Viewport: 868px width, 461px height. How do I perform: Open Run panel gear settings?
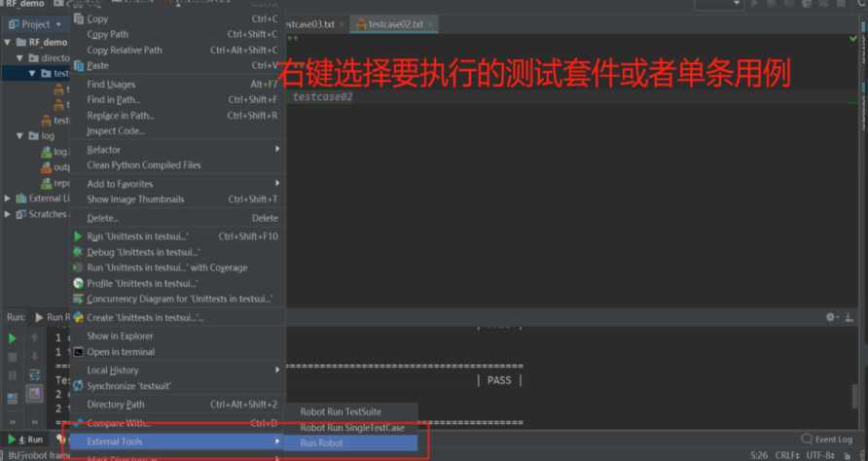click(x=831, y=317)
